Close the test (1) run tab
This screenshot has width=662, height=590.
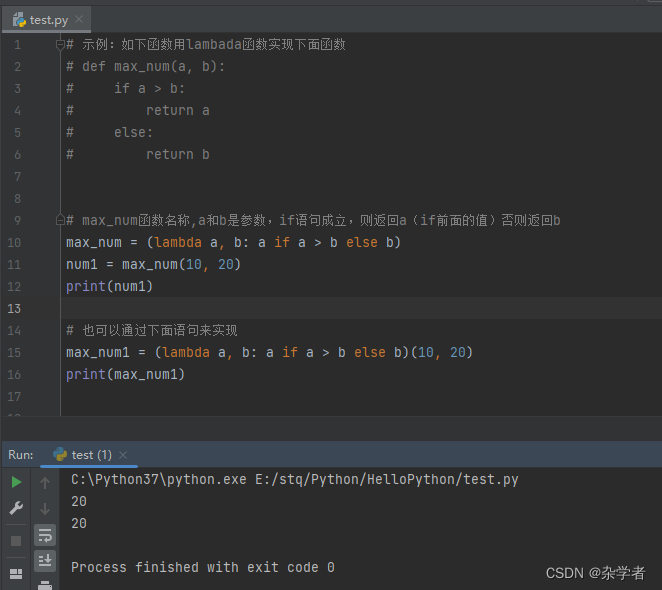123,455
